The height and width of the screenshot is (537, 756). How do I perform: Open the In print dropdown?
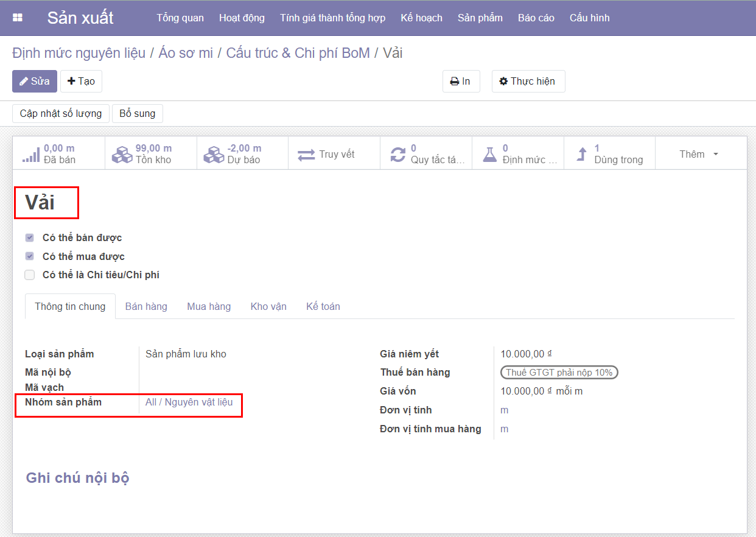461,81
